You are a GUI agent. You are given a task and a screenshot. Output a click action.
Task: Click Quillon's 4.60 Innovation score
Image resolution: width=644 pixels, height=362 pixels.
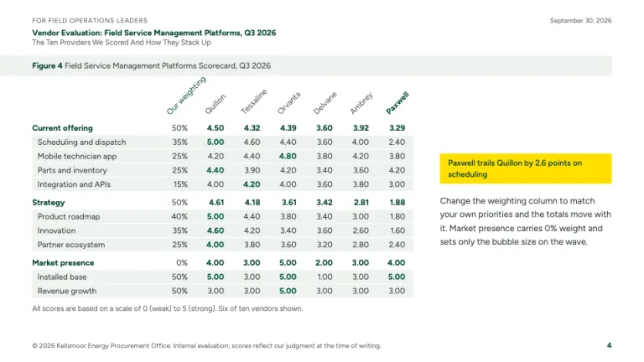[216, 230]
